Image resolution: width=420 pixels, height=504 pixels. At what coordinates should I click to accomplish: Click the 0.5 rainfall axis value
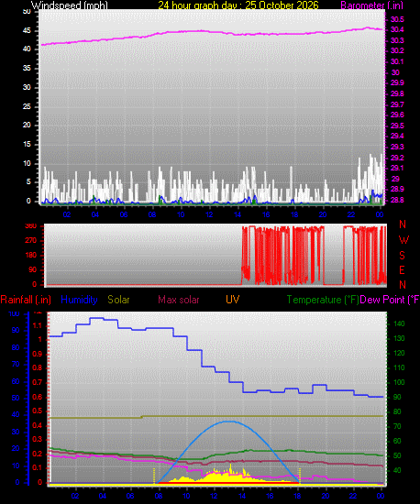(38, 411)
